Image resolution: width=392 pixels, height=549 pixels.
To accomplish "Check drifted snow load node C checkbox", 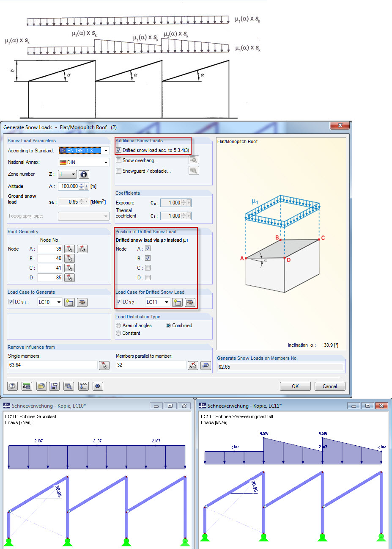I will (148, 268).
